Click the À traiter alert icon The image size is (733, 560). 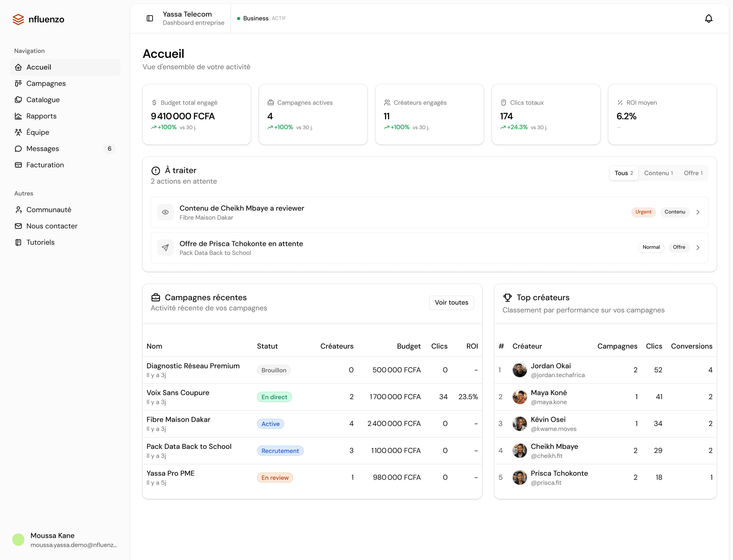tap(156, 171)
